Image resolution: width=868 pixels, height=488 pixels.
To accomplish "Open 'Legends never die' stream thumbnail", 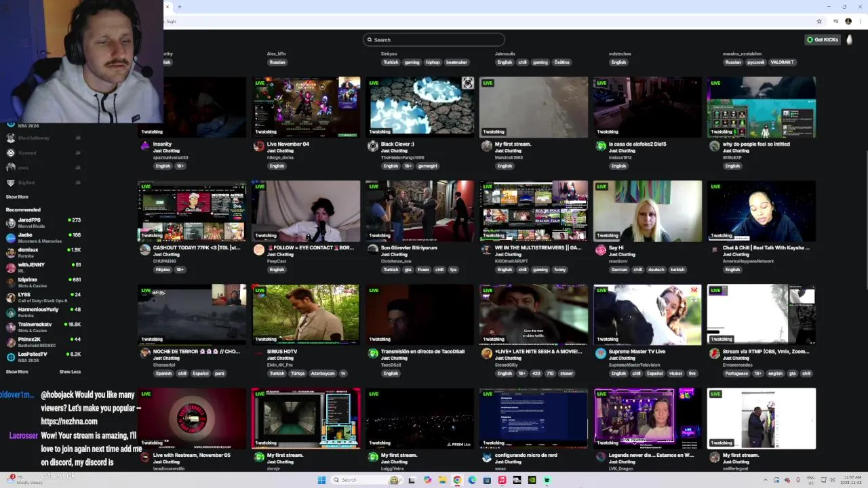I will pyautogui.click(x=648, y=418).
